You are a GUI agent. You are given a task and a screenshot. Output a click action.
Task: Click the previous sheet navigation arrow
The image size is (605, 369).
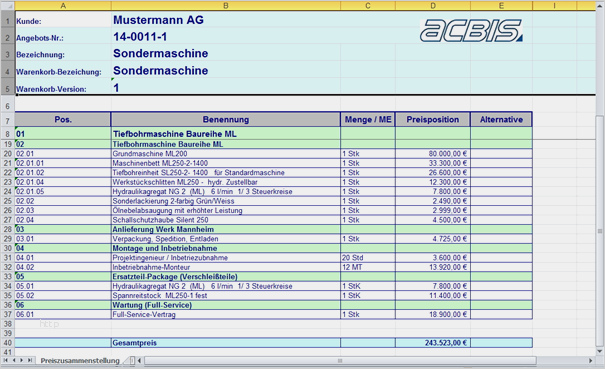pos(14,361)
